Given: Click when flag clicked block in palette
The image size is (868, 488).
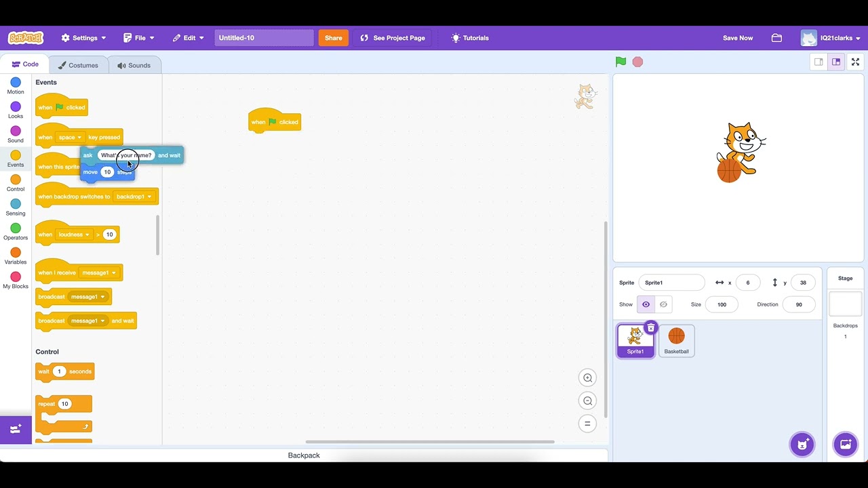Looking at the screenshot, I should click(x=61, y=106).
